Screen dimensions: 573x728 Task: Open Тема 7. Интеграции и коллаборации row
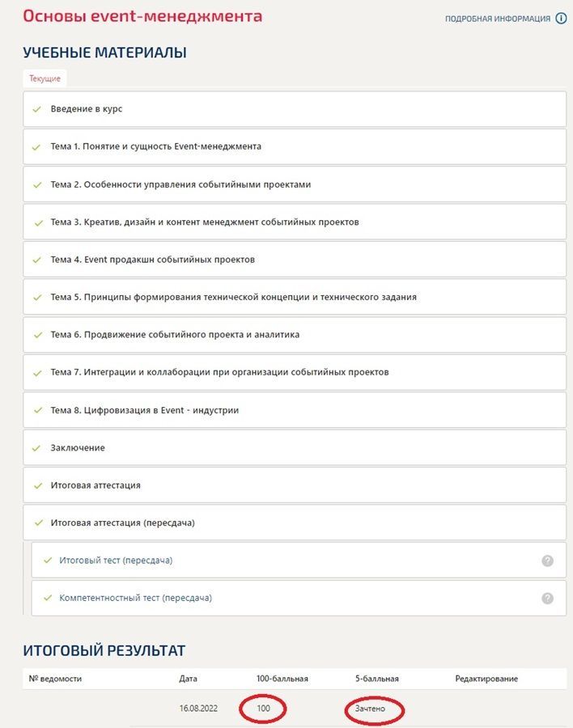click(295, 372)
